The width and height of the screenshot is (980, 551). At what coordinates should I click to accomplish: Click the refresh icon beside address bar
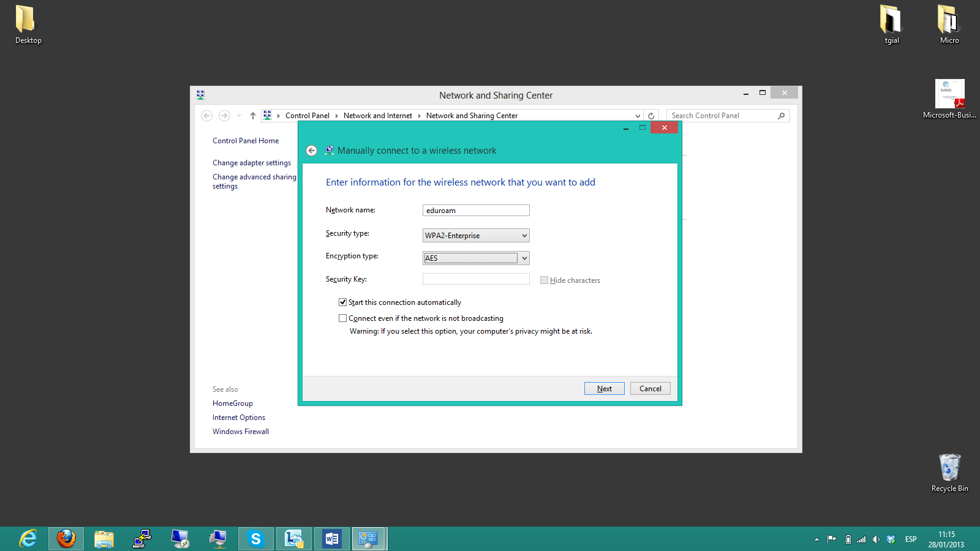(x=651, y=116)
